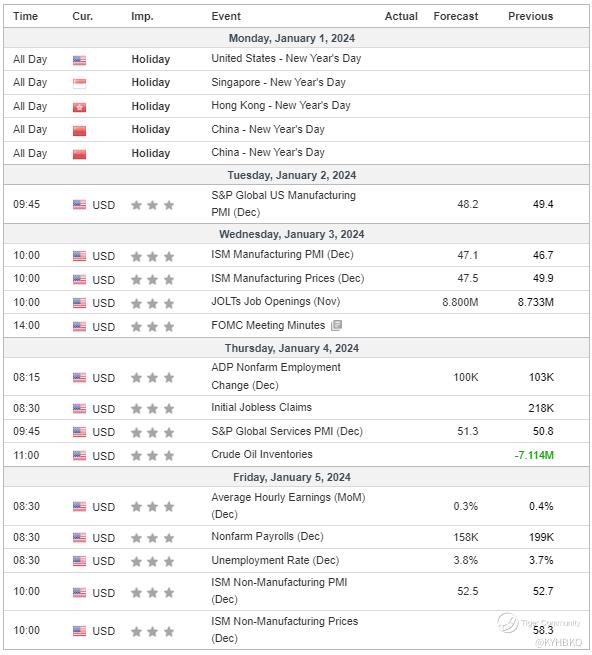Image resolution: width=592 pixels, height=655 pixels.
Task: Click the US flag in the S&P Global US Manufacturing PMI row
Action: (79, 205)
